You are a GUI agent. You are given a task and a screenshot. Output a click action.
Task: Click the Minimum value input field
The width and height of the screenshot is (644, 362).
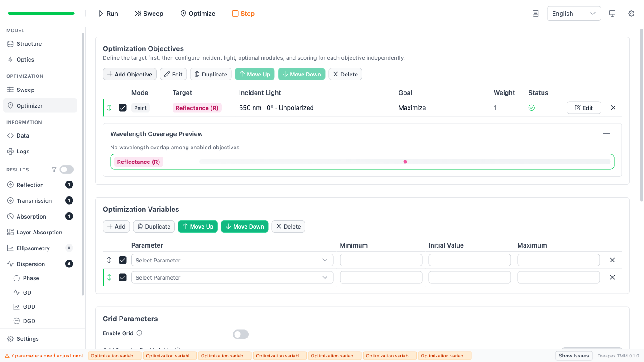pyautogui.click(x=381, y=260)
